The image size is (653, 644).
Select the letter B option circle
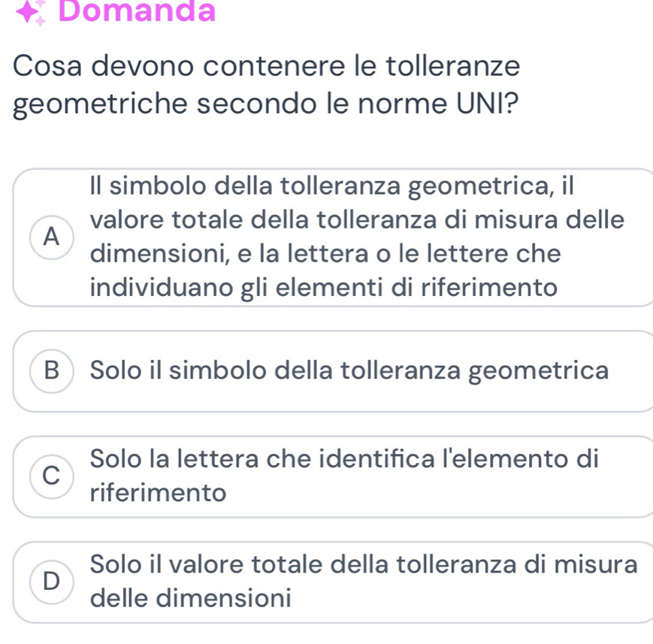[x=51, y=370]
